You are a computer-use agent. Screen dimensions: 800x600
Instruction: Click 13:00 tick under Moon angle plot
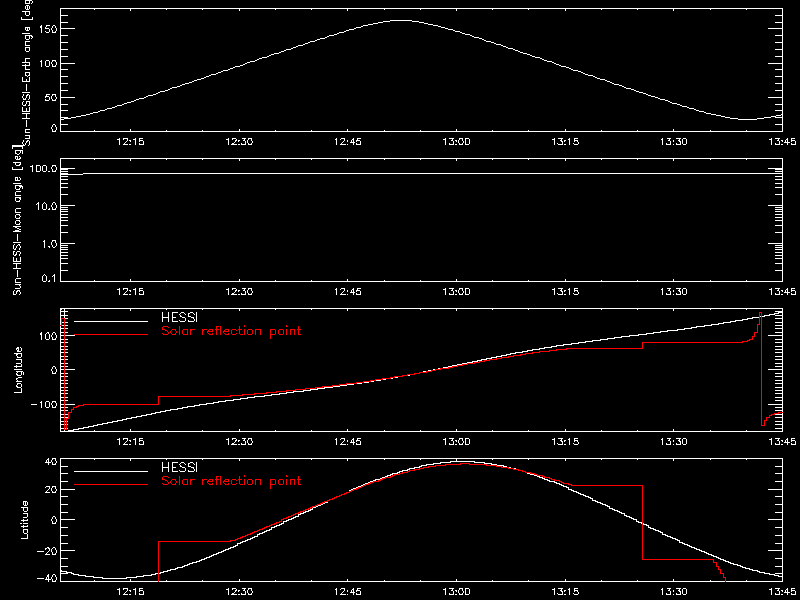[x=456, y=292]
